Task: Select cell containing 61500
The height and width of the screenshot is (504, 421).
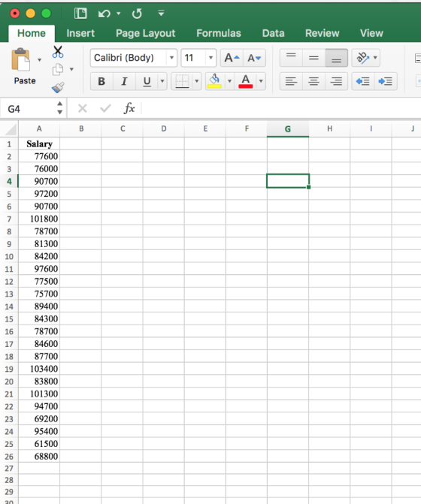Action: 39,444
